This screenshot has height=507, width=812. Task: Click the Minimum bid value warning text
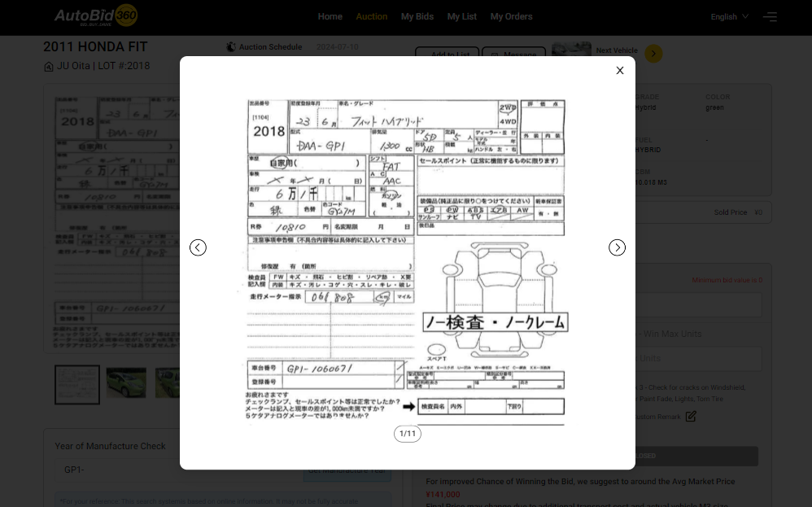727,280
